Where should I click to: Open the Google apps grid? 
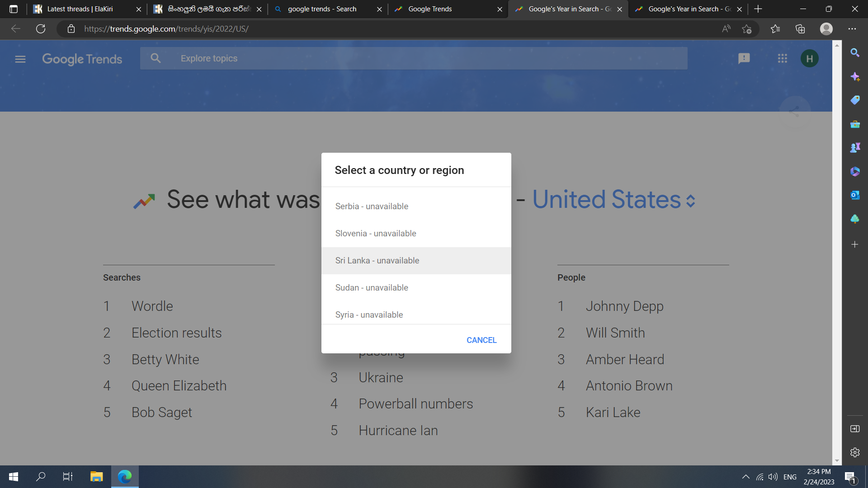coord(783,58)
